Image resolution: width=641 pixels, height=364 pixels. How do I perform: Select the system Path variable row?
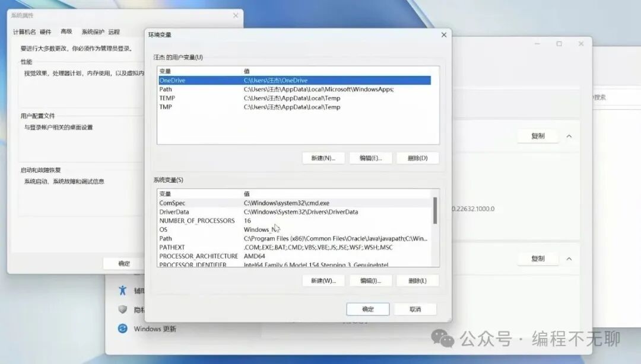(294, 238)
